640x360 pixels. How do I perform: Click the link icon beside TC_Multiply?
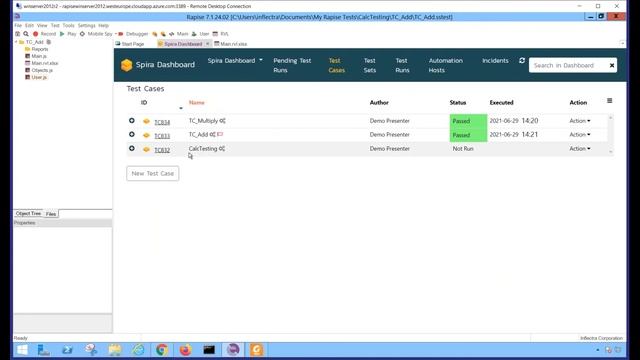click(222, 121)
